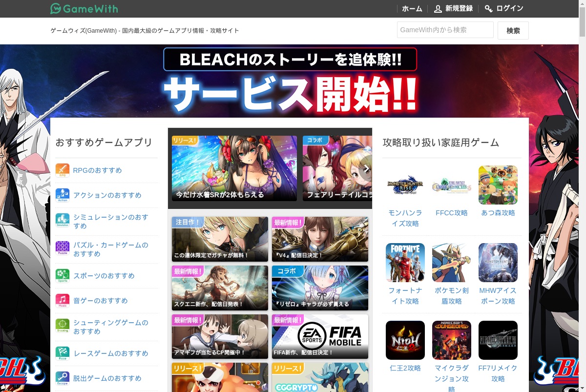Screen dimensions: 586x392
Task: Advance carousel with the right arrow
Action: (366, 168)
